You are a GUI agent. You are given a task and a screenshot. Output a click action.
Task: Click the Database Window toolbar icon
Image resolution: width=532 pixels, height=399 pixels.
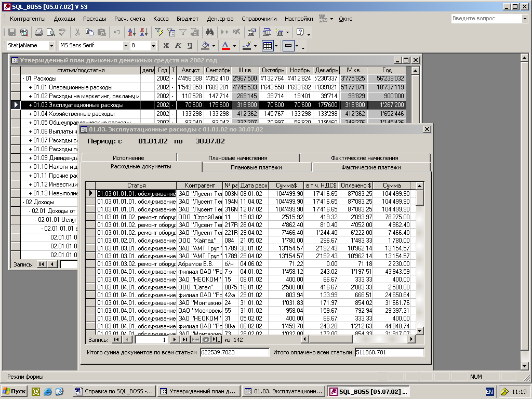(267, 32)
